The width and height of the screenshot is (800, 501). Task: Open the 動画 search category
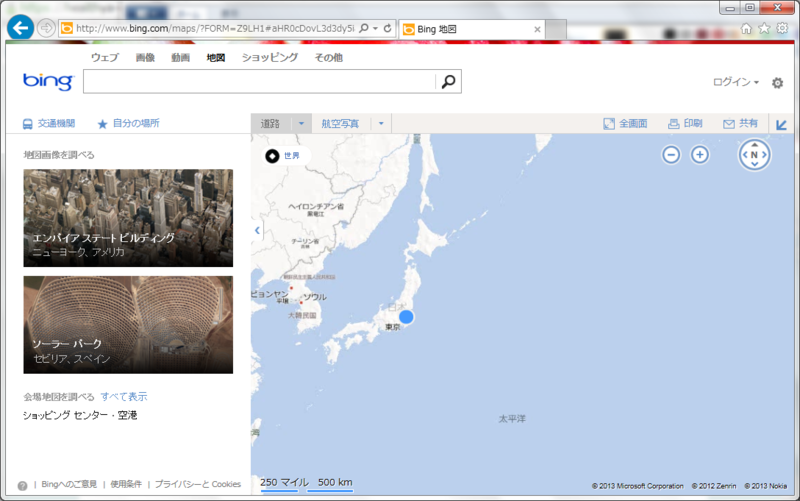tap(181, 58)
